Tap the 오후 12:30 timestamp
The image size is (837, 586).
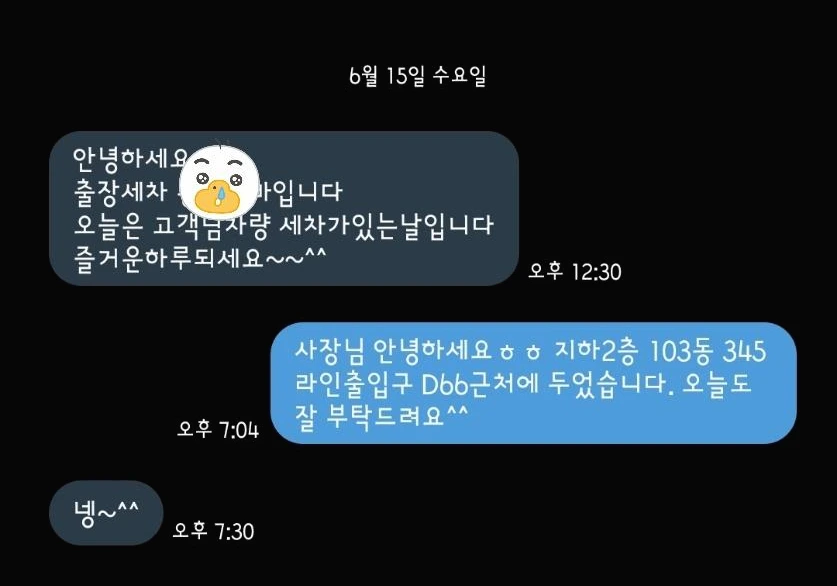point(574,272)
